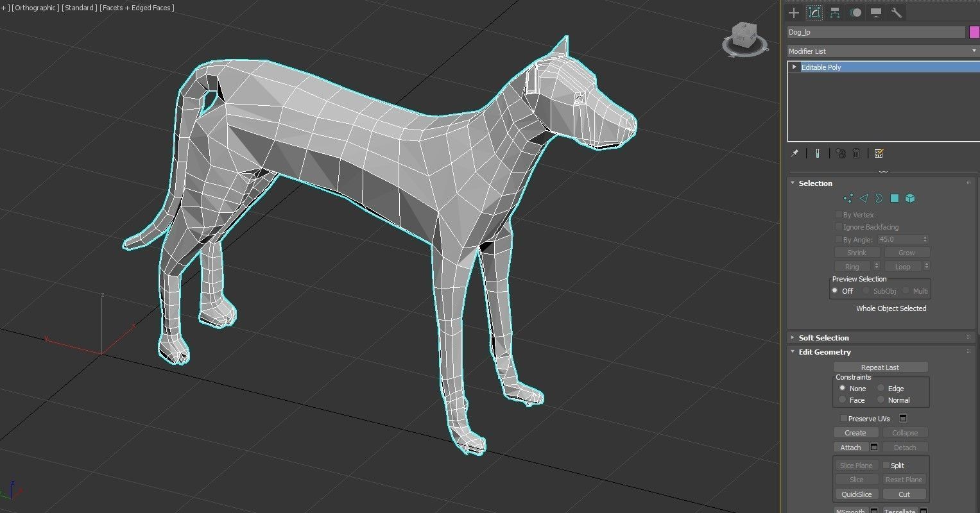Select Preview Selection Multi radio
The width and height of the screenshot is (980, 513).
click(906, 290)
